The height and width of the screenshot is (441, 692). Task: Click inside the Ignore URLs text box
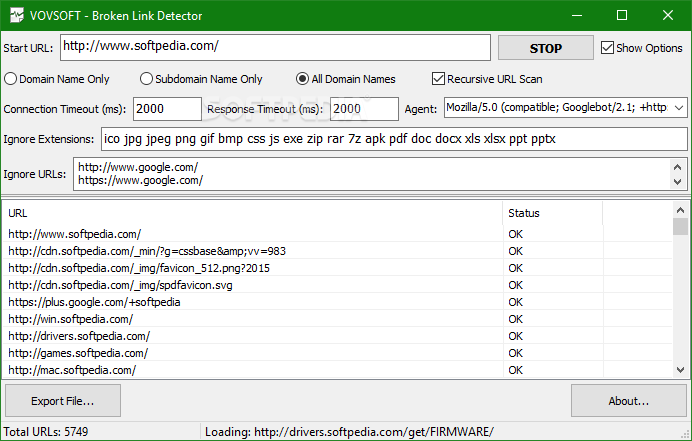pyautogui.click(x=371, y=174)
